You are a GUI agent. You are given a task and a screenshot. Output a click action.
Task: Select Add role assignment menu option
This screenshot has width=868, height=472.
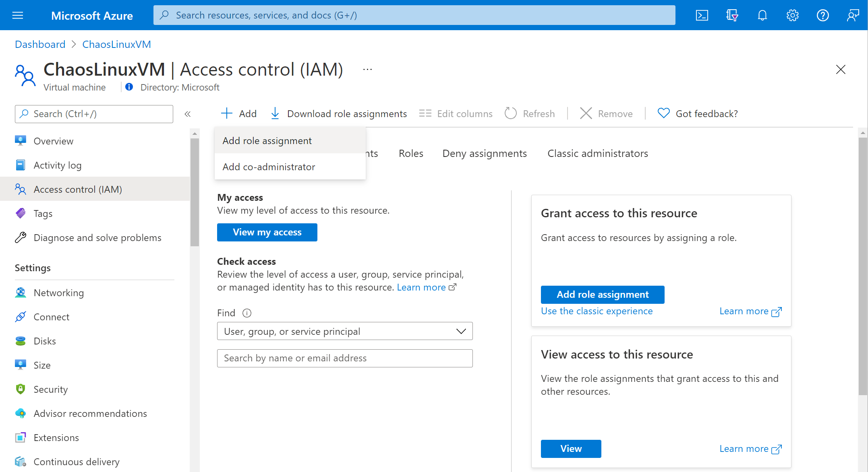267,140
